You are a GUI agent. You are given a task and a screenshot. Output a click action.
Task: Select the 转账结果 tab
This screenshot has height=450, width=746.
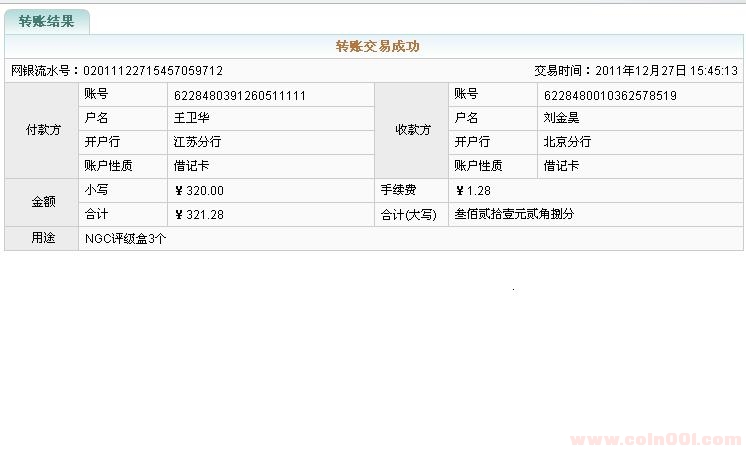46,21
